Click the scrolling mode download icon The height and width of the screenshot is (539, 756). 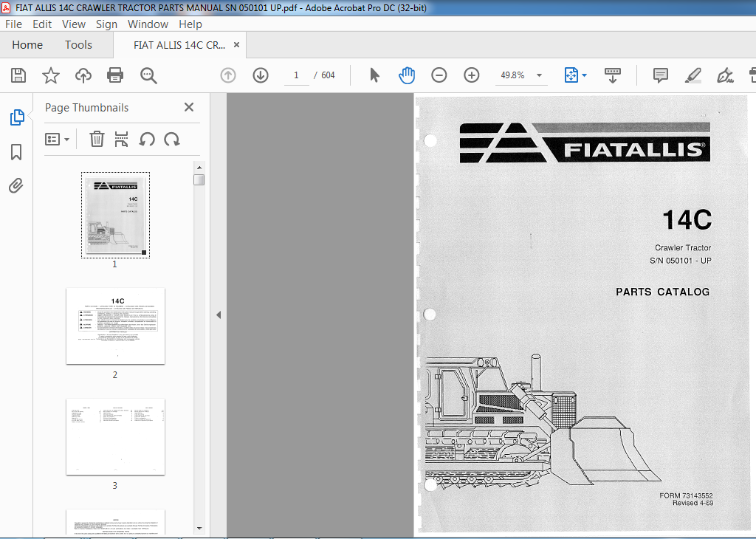612,75
